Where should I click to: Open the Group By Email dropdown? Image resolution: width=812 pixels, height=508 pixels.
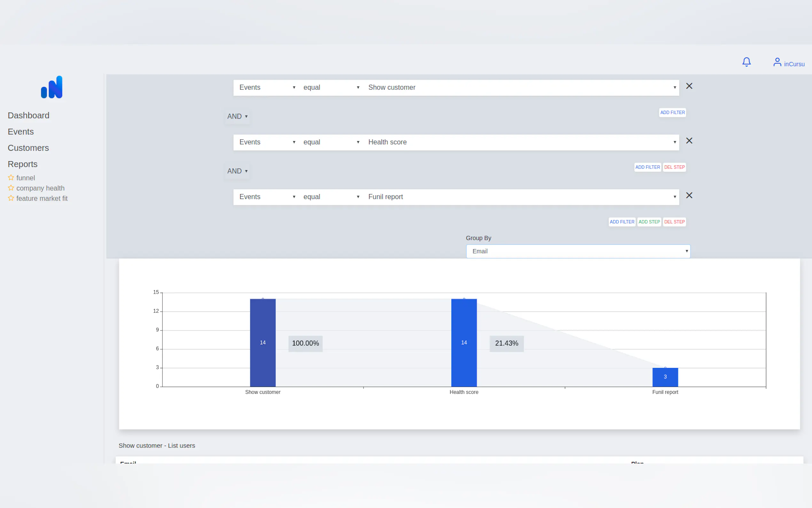pyautogui.click(x=578, y=251)
